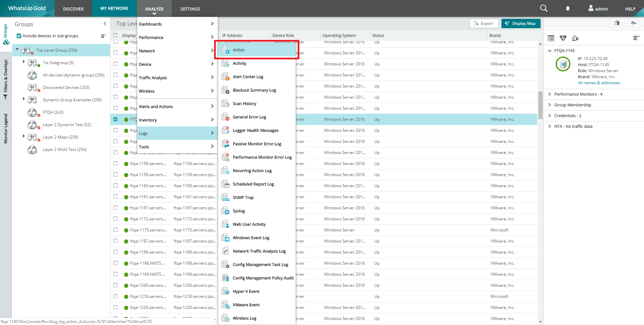Viewport: 644px width, 325px height.
Task: Tick checkbox for Ftqa-1175.servers row
Action: 115,230
